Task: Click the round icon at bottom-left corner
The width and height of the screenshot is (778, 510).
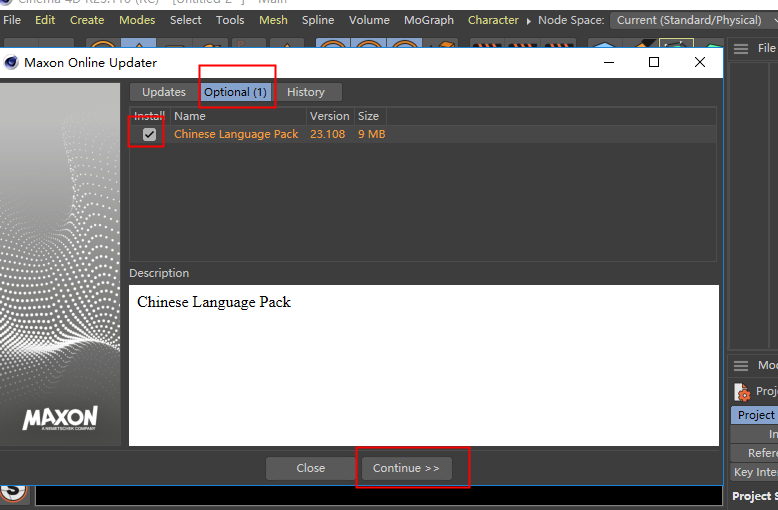Action: coord(13,491)
